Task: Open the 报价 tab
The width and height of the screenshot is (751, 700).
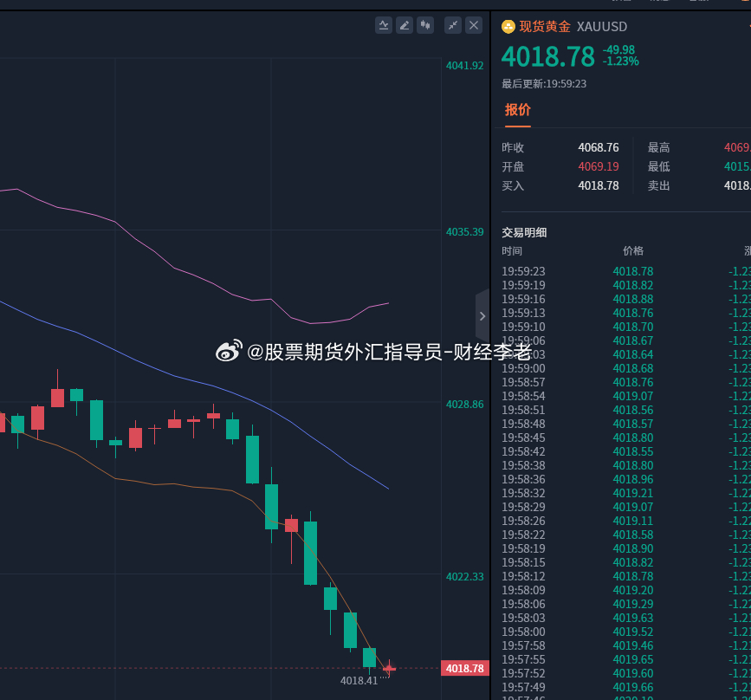Action: coord(518,110)
